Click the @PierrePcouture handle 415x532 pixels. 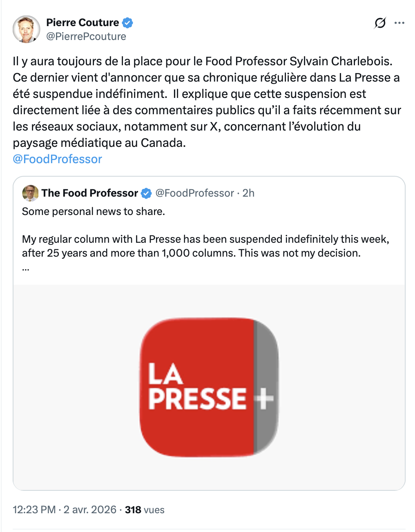(86, 37)
